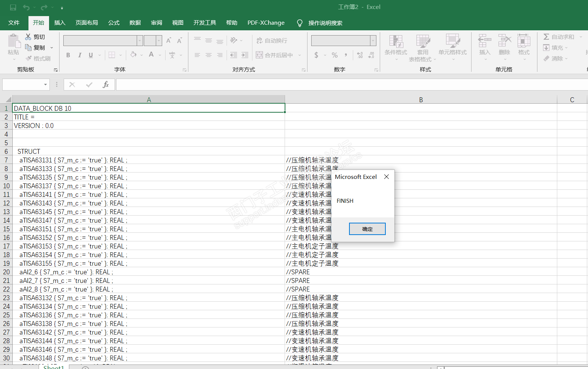Open the font name dropdown arrow
588x369 pixels.
coord(140,40)
